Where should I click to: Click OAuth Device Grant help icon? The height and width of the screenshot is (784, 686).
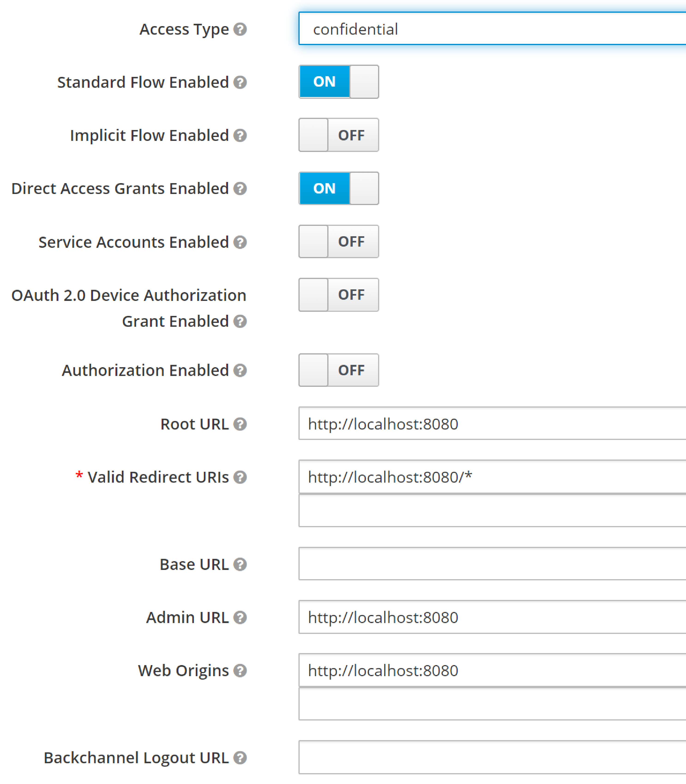(240, 321)
